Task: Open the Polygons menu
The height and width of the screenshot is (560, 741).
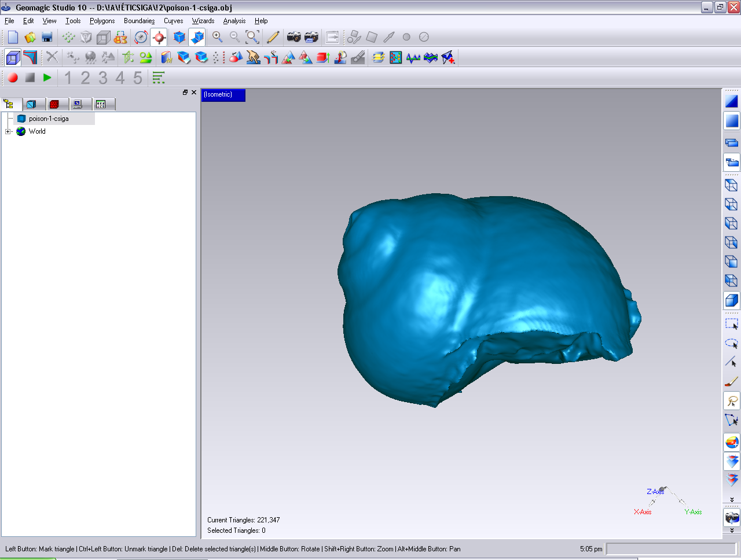Action: pyautogui.click(x=102, y=21)
